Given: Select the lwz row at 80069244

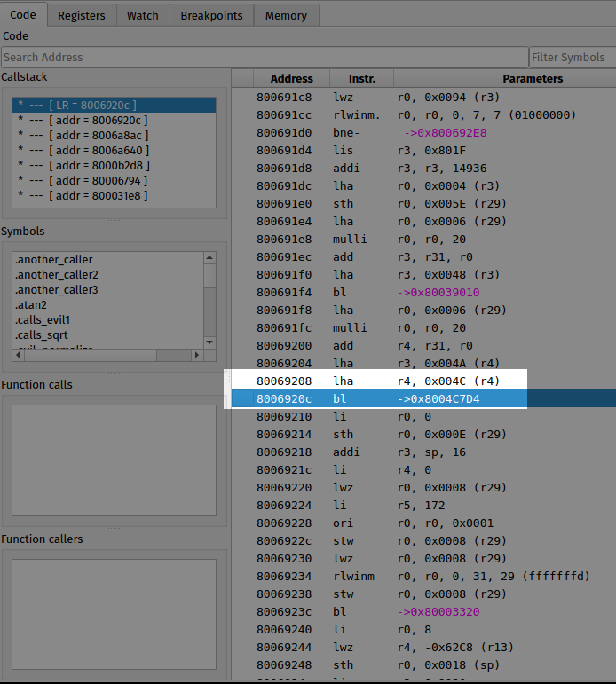Looking at the screenshot, I should pos(423,648).
